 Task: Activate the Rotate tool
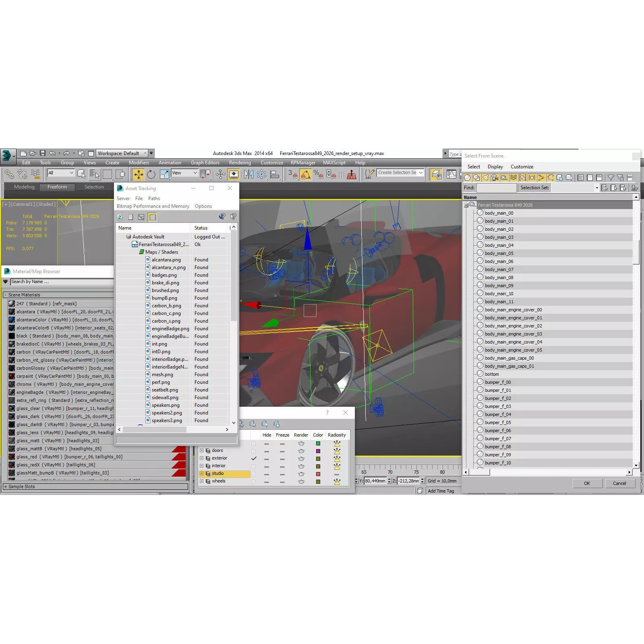[151, 174]
